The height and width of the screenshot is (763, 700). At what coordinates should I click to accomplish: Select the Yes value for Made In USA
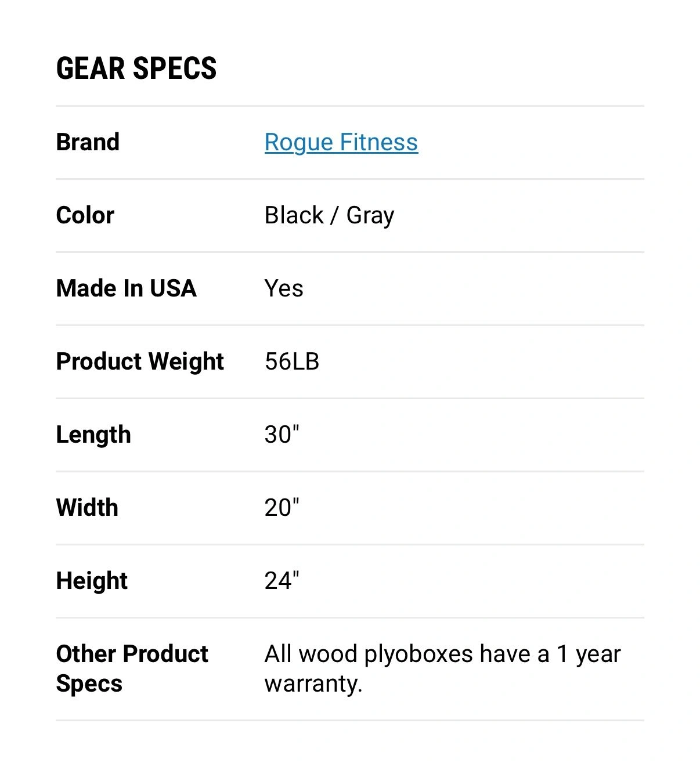point(284,288)
